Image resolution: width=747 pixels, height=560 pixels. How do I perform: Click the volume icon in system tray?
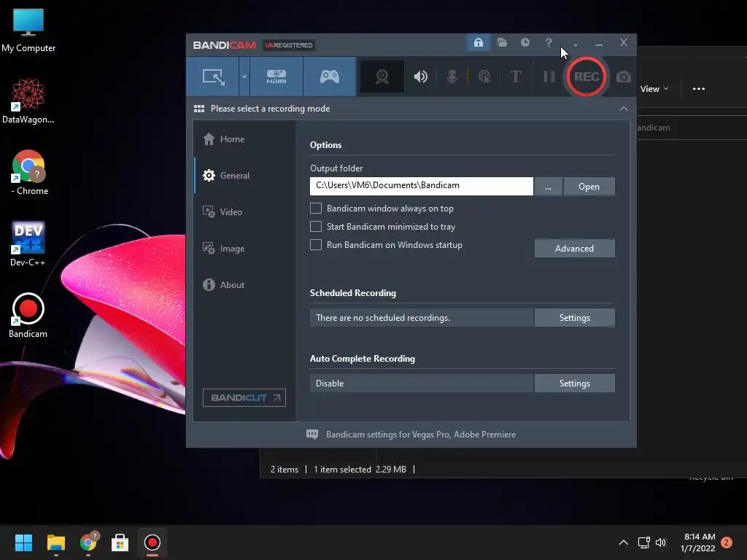pos(661,542)
